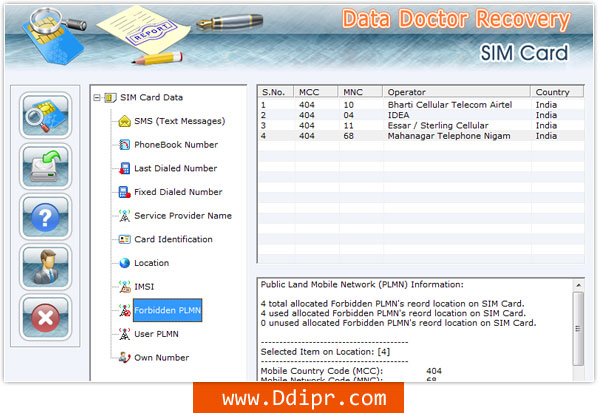This screenshot has height=413, width=598.
Task: Select User PLMN tree item
Action: click(156, 334)
